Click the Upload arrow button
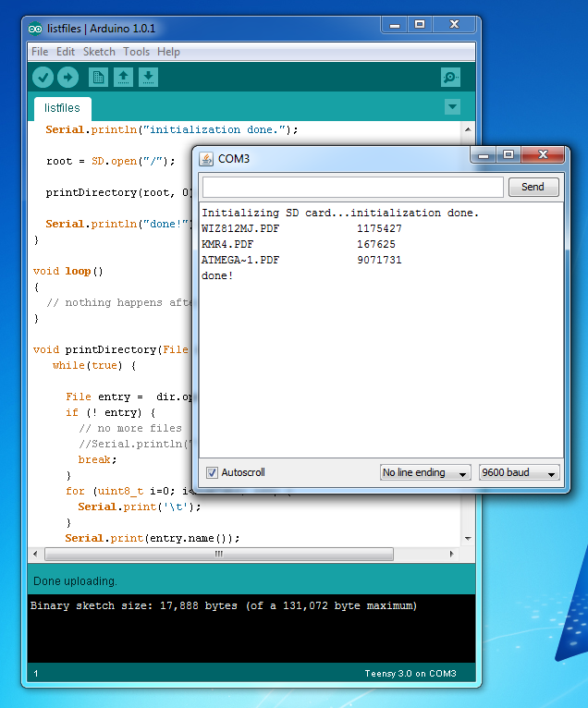This screenshot has height=708, width=588. [x=67, y=78]
